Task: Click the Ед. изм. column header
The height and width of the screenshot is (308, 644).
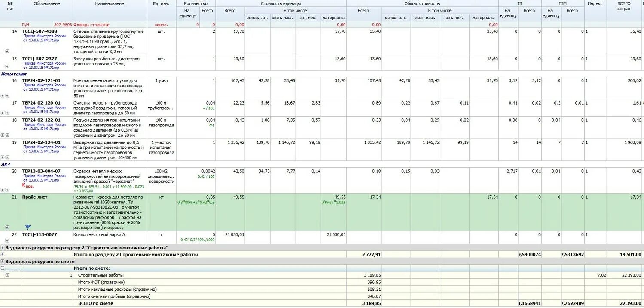Action: 162,3
